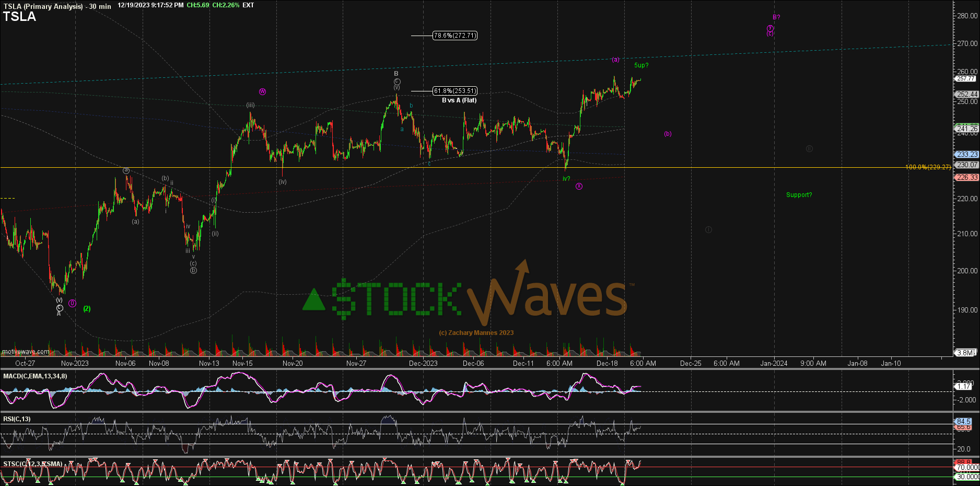Click the 257.77 current price tag
This screenshot has height=486, width=980.
(966, 78)
